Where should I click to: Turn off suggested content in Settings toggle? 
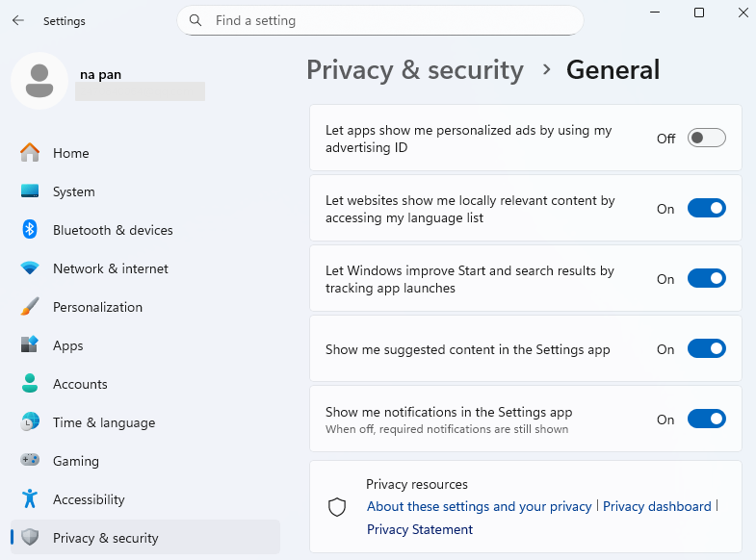pyautogui.click(x=706, y=348)
